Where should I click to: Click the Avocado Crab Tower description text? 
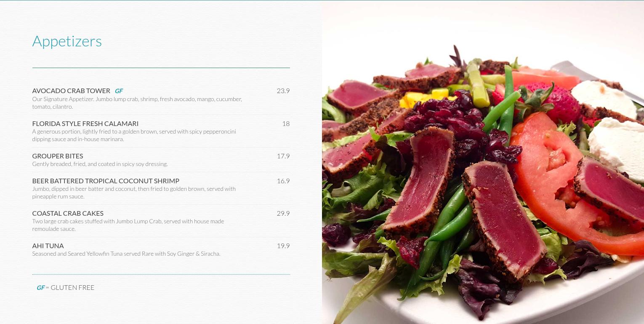coord(137,103)
